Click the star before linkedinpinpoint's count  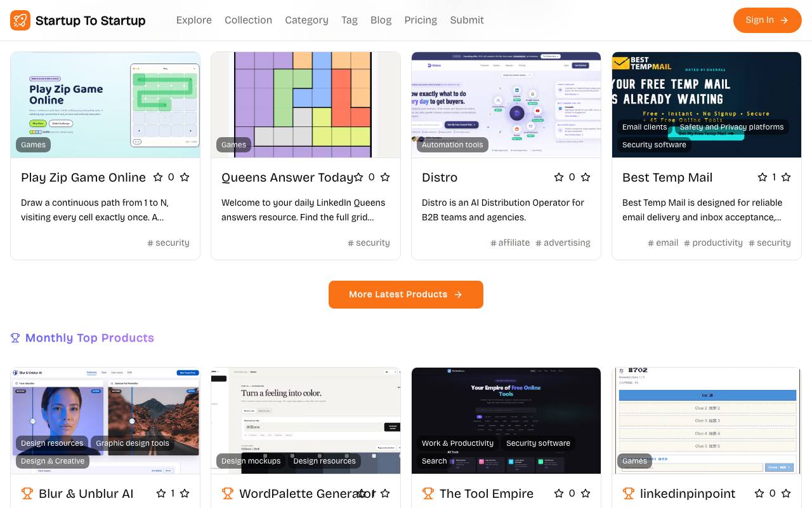[x=759, y=493]
